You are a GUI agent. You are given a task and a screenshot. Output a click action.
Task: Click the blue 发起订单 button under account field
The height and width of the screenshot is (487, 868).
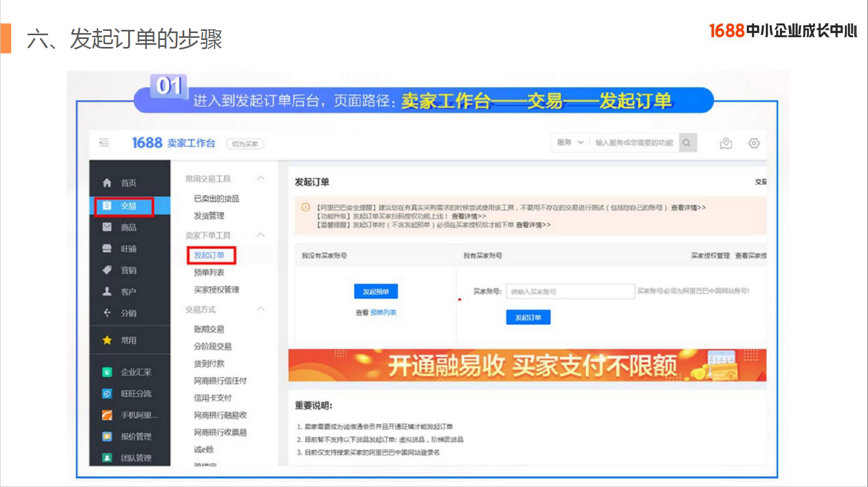click(x=528, y=317)
